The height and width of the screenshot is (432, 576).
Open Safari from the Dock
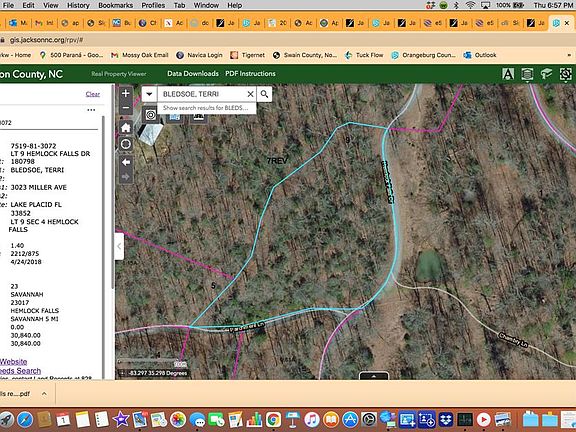pyautogui.click(x=25, y=419)
